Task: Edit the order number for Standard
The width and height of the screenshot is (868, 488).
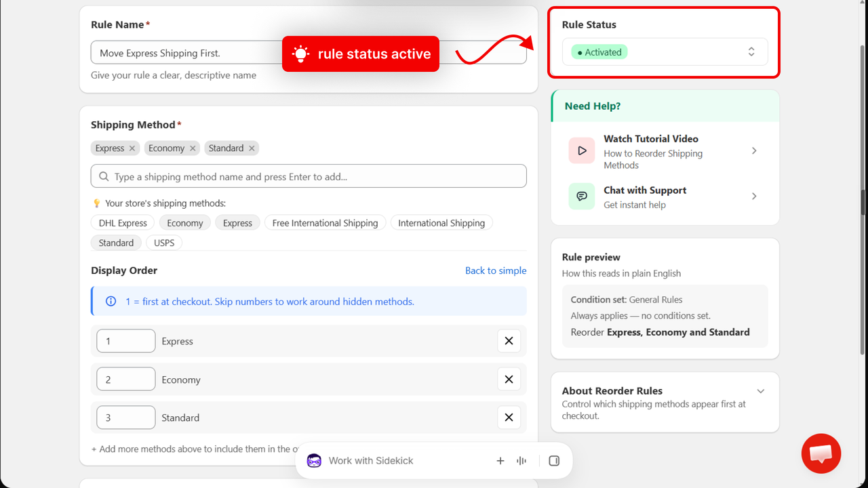Action: click(126, 418)
